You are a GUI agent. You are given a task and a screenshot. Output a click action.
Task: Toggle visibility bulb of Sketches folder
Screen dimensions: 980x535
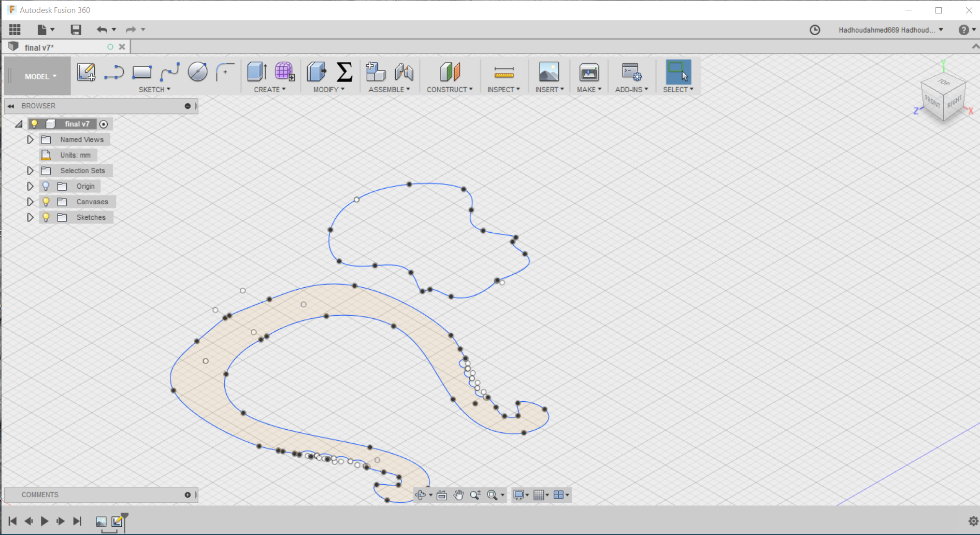click(x=46, y=217)
